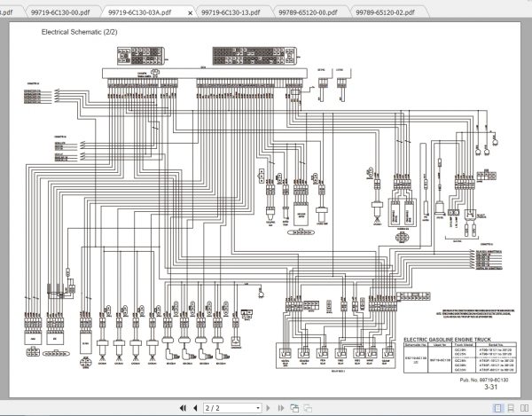Click the Electrical Schematic (2/2) heading

[80, 32]
